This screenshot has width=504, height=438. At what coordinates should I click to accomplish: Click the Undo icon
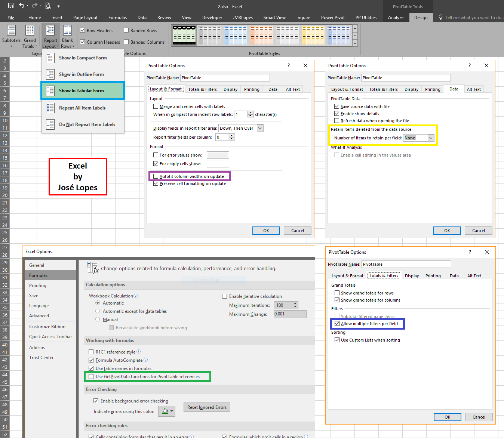tap(22, 6)
